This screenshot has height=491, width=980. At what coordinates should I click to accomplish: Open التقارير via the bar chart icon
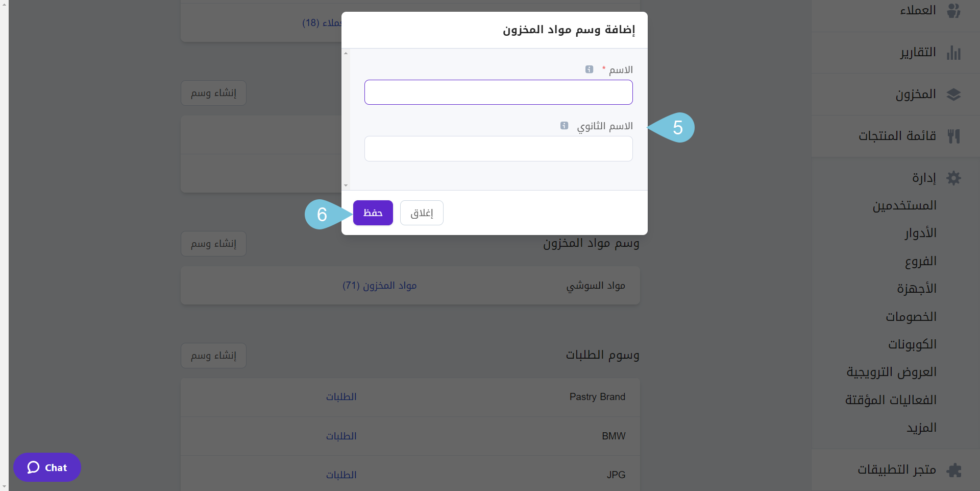coord(954,52)
